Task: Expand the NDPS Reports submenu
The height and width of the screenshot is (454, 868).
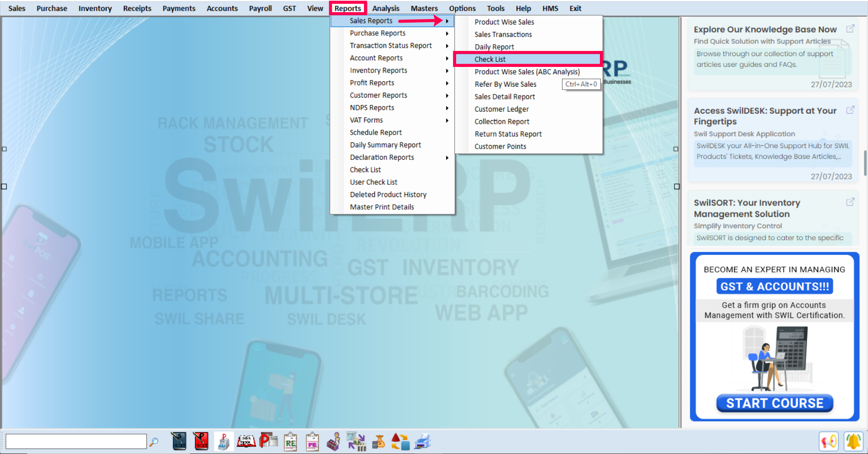Action: [x=392, y=108]
